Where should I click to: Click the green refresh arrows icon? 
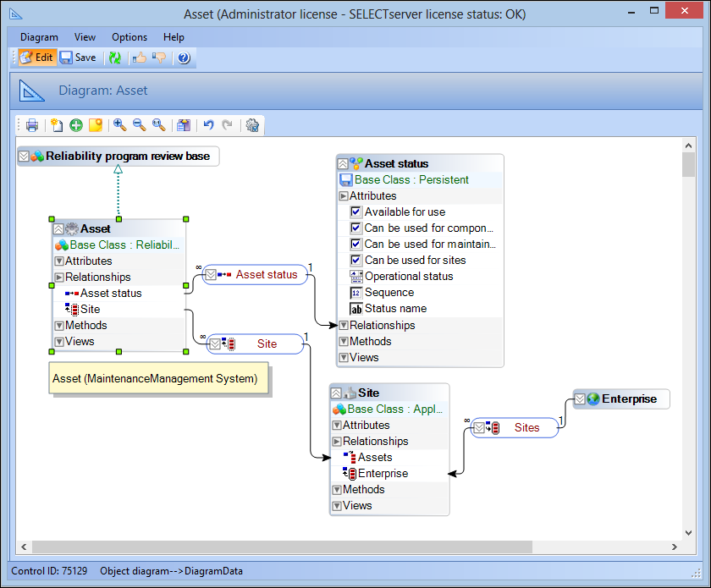pos(115,58)
